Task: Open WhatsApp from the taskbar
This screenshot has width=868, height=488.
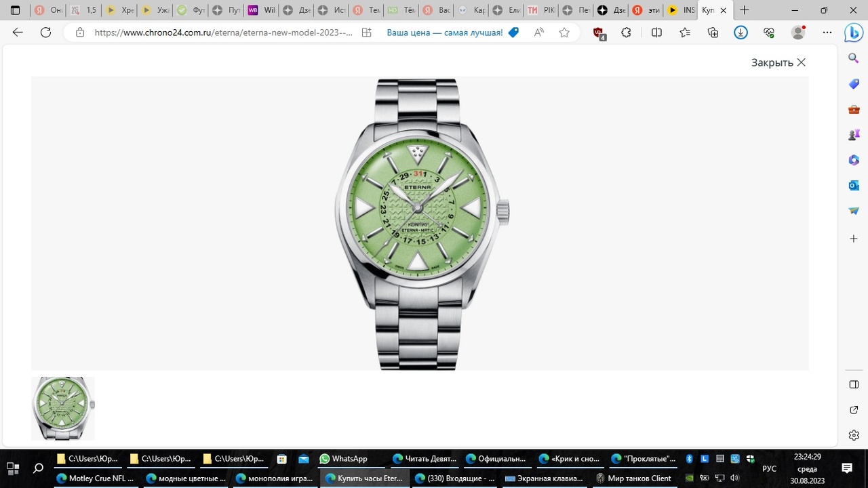Action: click(x=343, y=459)
